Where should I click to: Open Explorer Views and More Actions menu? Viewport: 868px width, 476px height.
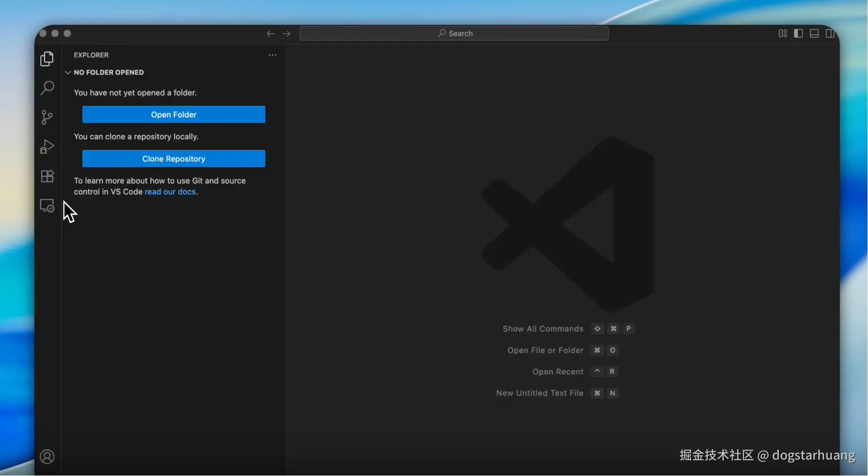click(x=272, y=55)
